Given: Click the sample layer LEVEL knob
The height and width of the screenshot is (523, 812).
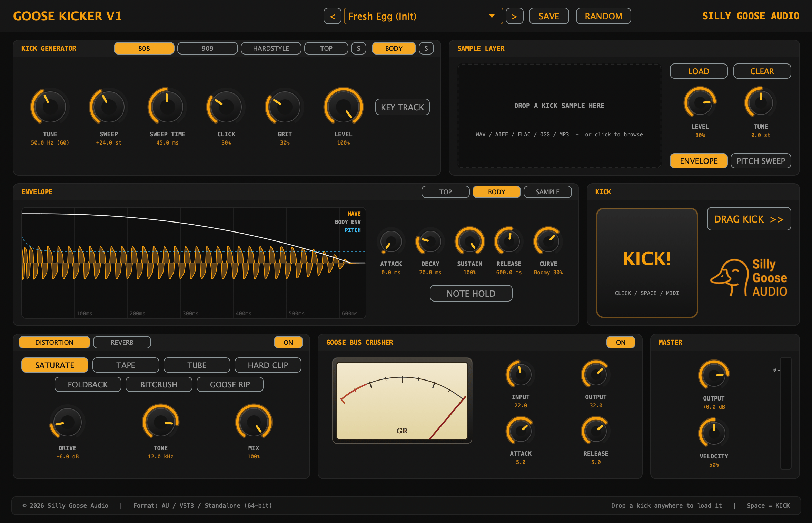Looking at the screenshot, I should (700, 102).
